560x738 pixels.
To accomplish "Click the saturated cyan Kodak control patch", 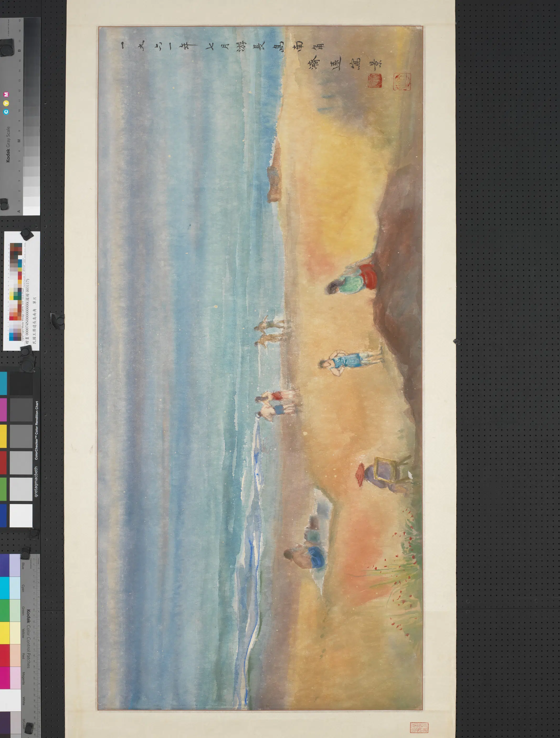I will coord(5,588).
